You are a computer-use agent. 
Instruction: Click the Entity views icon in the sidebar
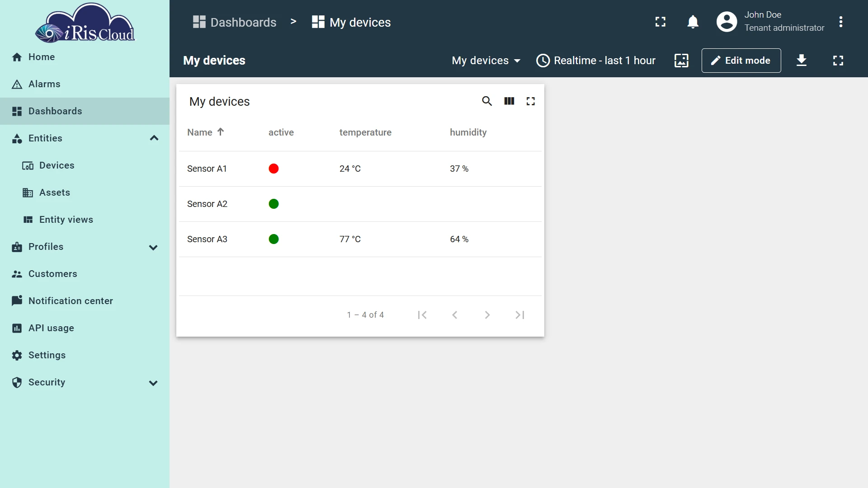pyautogui.click(x=28, y=220)
